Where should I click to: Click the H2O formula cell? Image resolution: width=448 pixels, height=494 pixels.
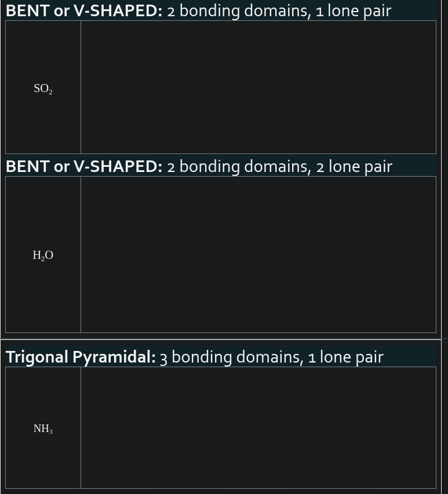coord(43,255)
